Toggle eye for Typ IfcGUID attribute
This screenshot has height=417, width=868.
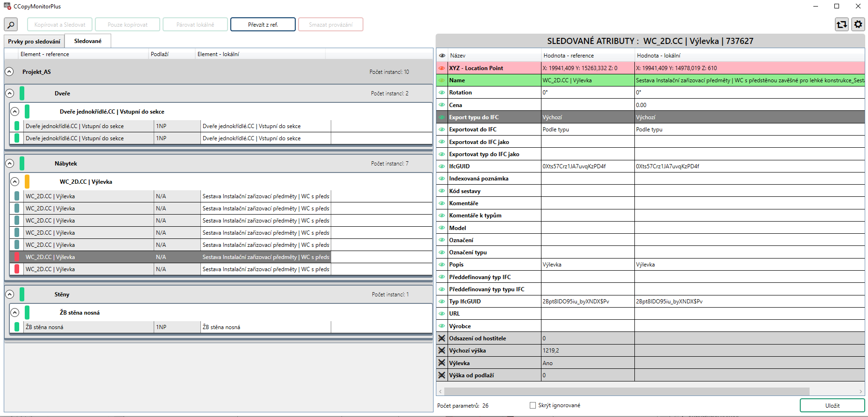[441, 302]
